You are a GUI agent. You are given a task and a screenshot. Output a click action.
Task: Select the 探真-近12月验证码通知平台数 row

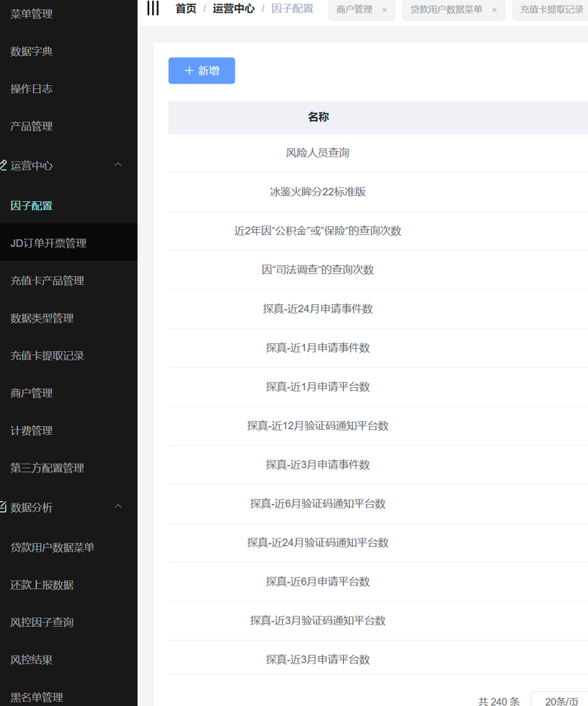tap(378, 425)
